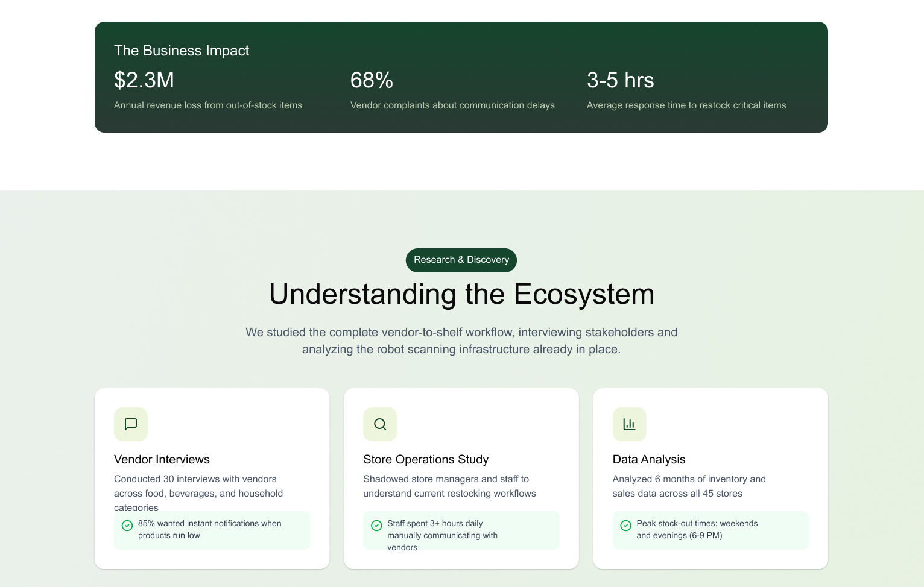Click The Business Impact heading
Viewport: 924px width, 587px height.
tap(182, 51)
